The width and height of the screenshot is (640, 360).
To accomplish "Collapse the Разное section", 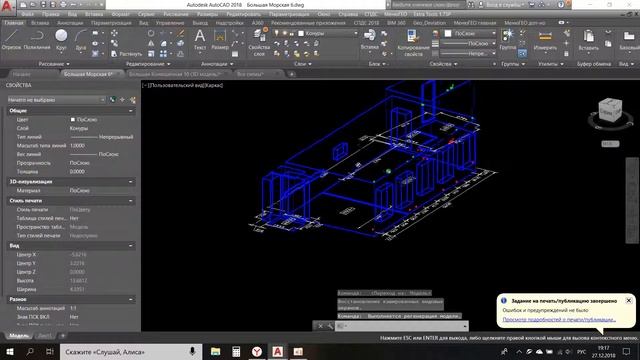I will (x=131, y=299).
